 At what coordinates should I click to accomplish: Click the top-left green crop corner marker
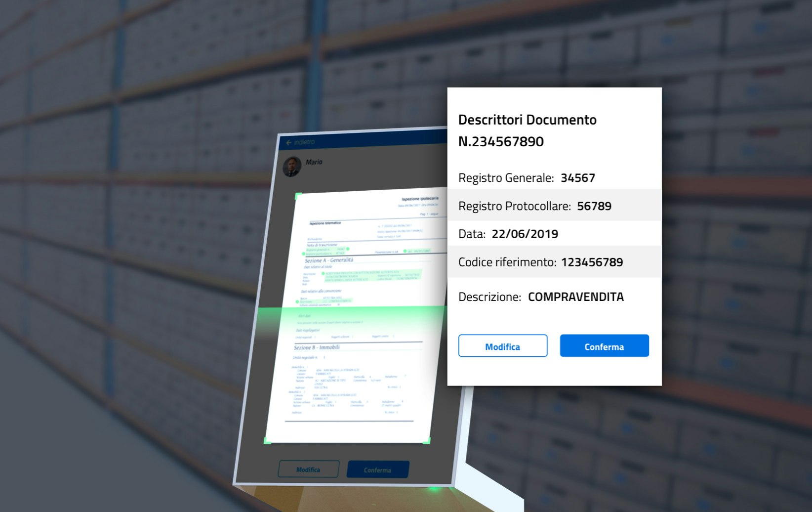click(298, 196)
